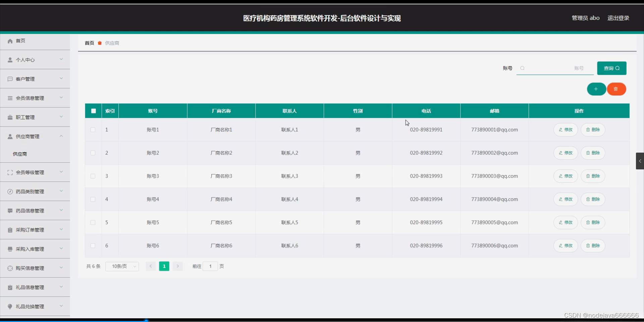Click 管理员 abo in the header

[x=586, y=18]
